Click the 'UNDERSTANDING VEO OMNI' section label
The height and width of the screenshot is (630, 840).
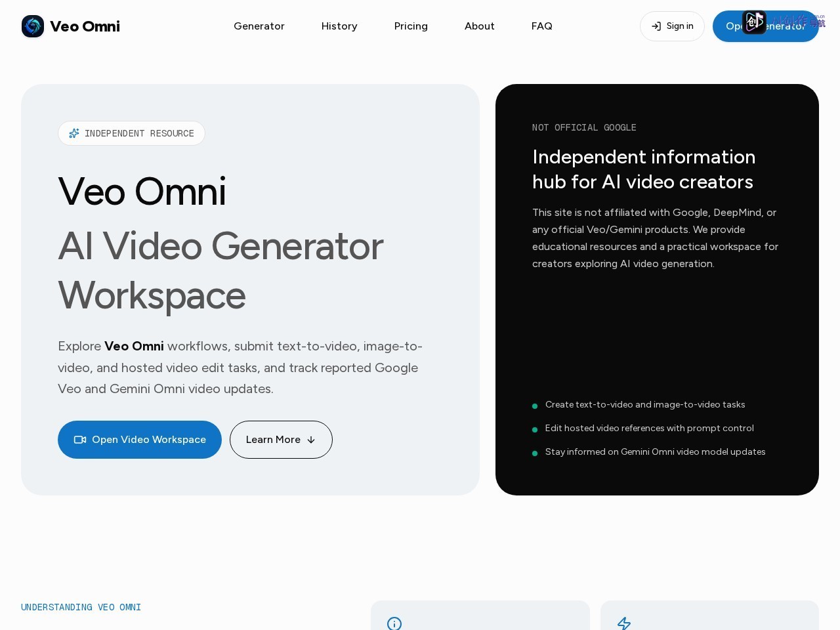(x=81, y=607)
